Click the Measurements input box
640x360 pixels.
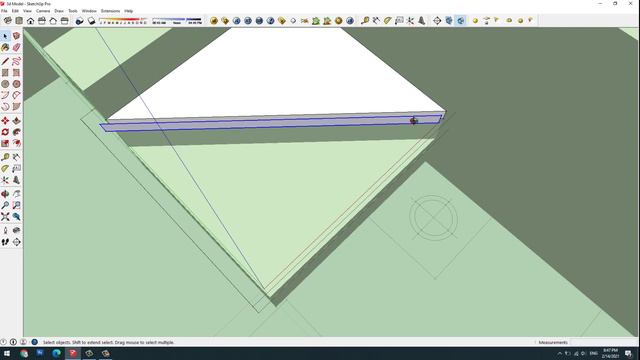click(603, 342)
